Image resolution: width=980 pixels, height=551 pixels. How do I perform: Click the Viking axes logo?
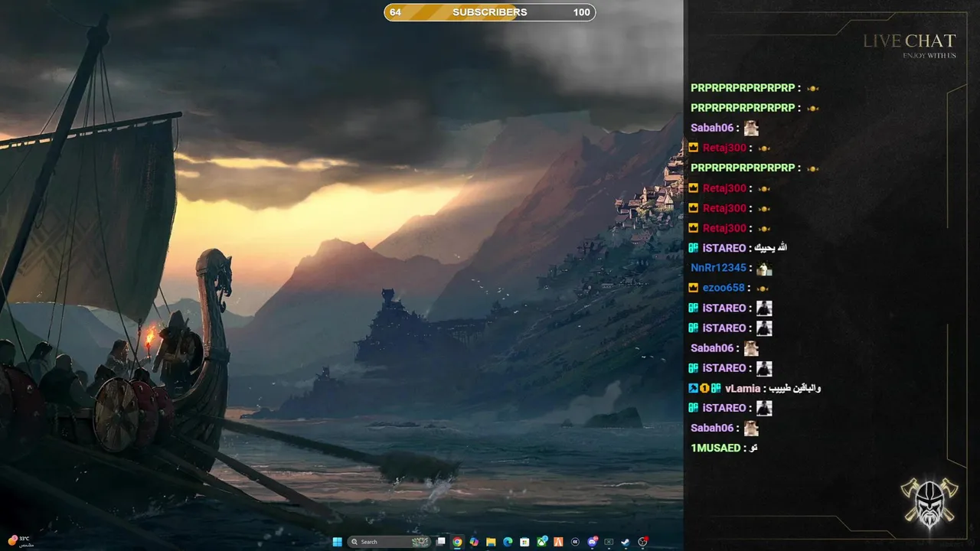click(x=929, y=502)
